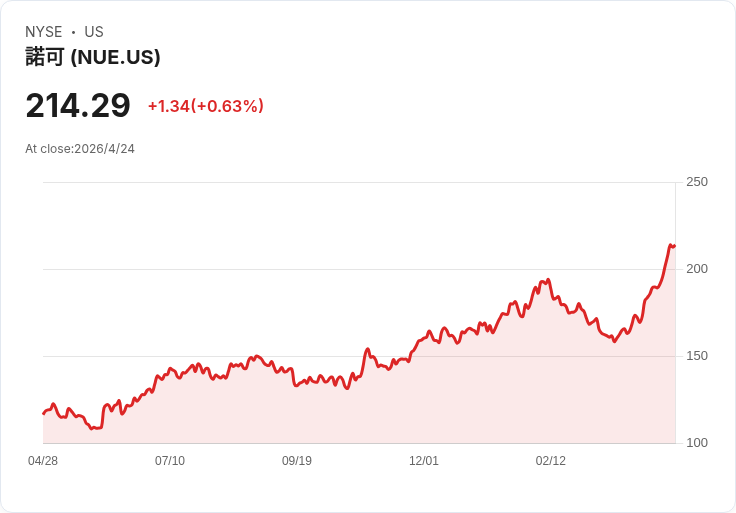The image size is (736, 513).
Task: Click the February peak on price line
Action: 548,280
